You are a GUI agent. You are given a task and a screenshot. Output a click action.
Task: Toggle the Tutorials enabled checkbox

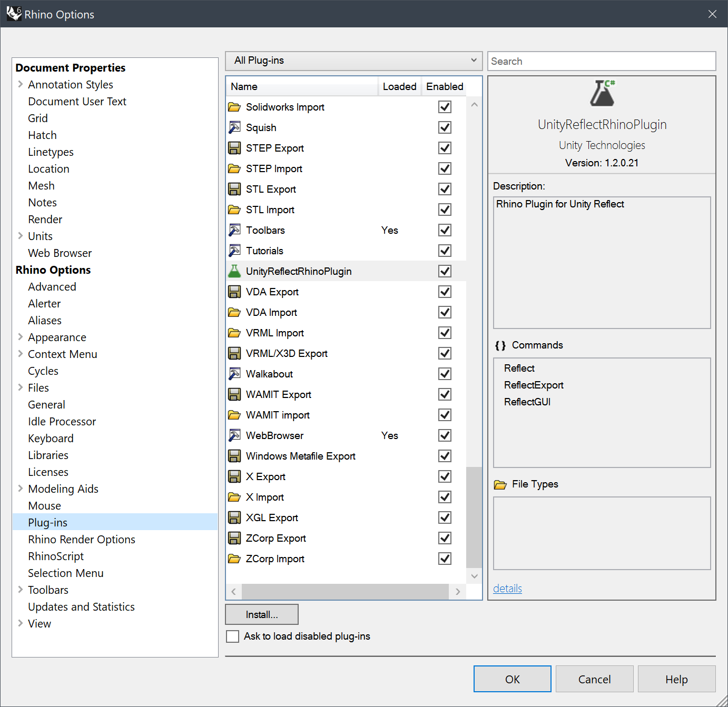[445, 251]
